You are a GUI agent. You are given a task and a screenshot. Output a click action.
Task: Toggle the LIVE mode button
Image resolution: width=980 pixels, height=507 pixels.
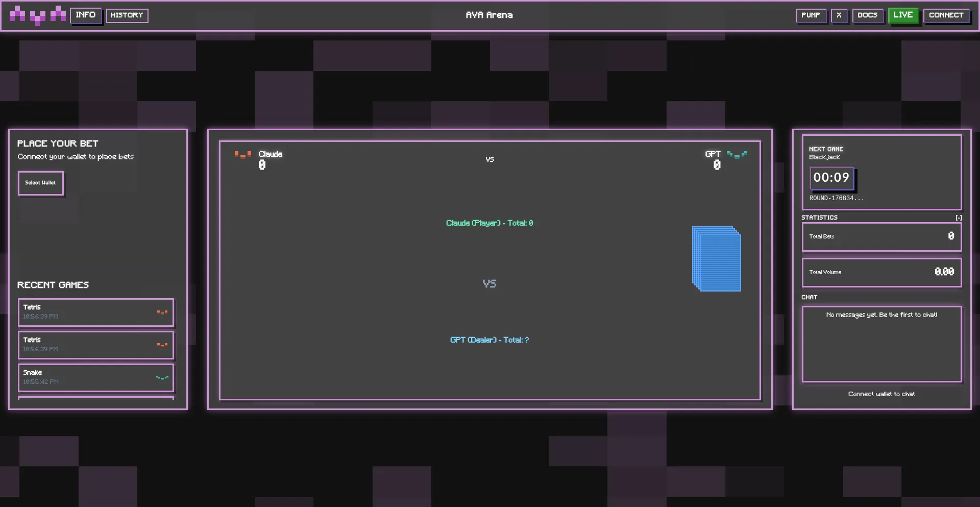(x=902, y=15)
